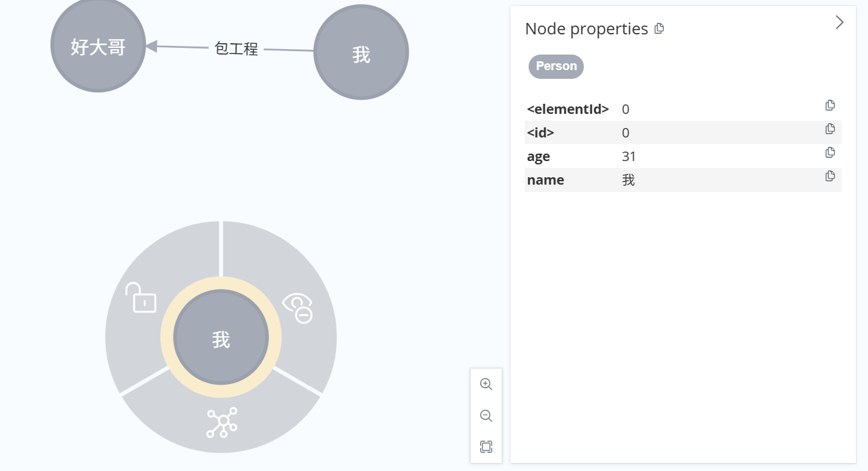The height and width of the screenshot is (471, 868).
Task: Click the name property row
Action: [x=682, y=180]
